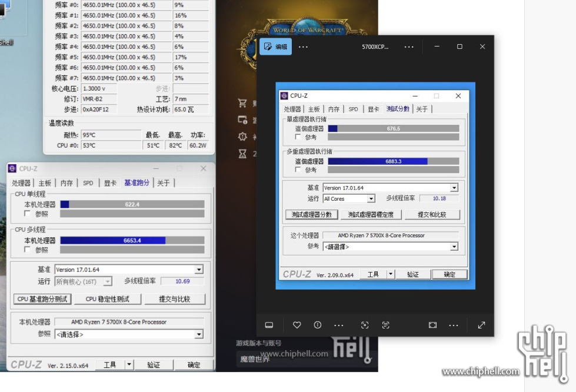Enable 参照 checkbox under CPU 单线程
Image resolution: width=576 pixels, height=392 pixels.
(27, 214)
